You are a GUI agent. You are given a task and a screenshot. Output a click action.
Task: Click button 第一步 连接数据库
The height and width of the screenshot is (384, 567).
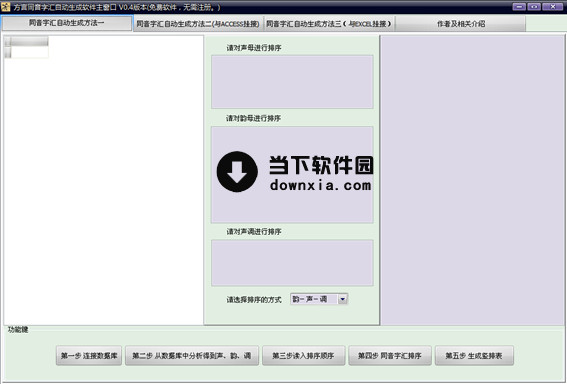[x=89, y=355]
